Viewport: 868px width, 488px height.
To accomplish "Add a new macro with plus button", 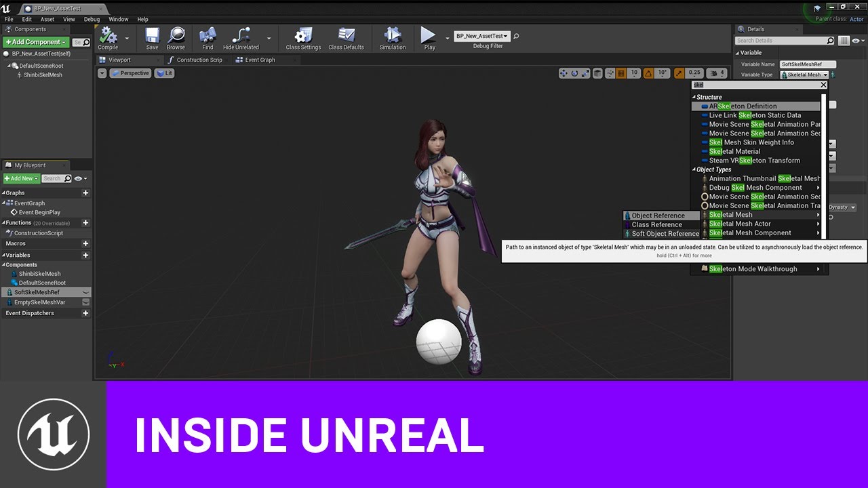I will pos(85,243).
